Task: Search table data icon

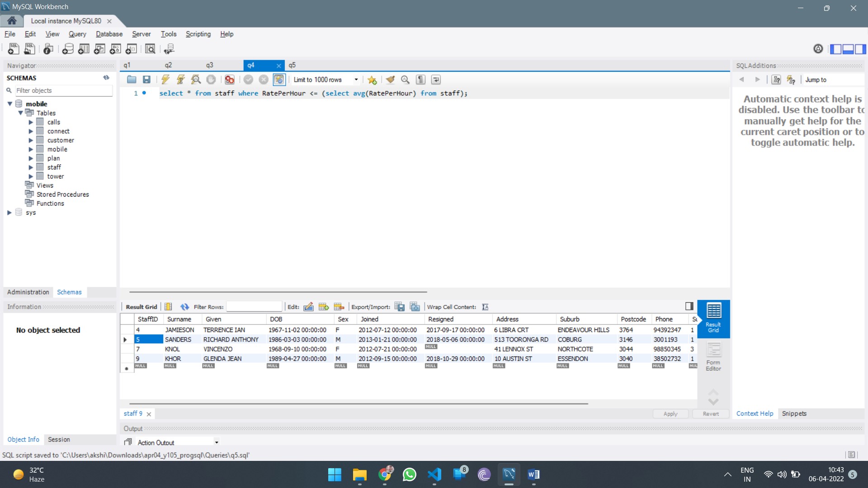Action: click(x=150, y=49)
